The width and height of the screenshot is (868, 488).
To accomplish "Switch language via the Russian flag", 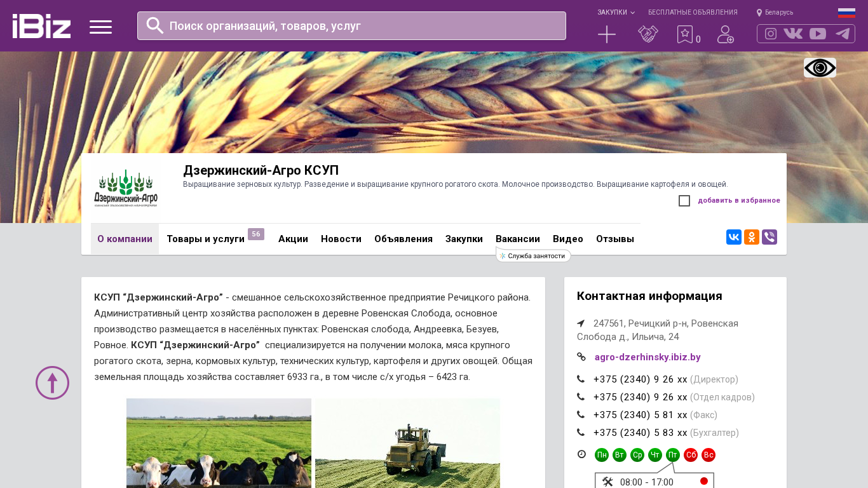I will pyautogui.click(x=846, y=13).
